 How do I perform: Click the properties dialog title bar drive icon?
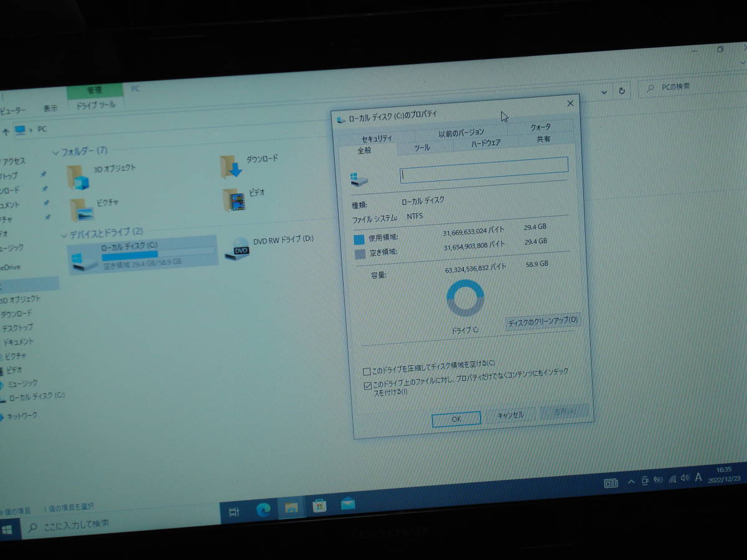(341, 119)
